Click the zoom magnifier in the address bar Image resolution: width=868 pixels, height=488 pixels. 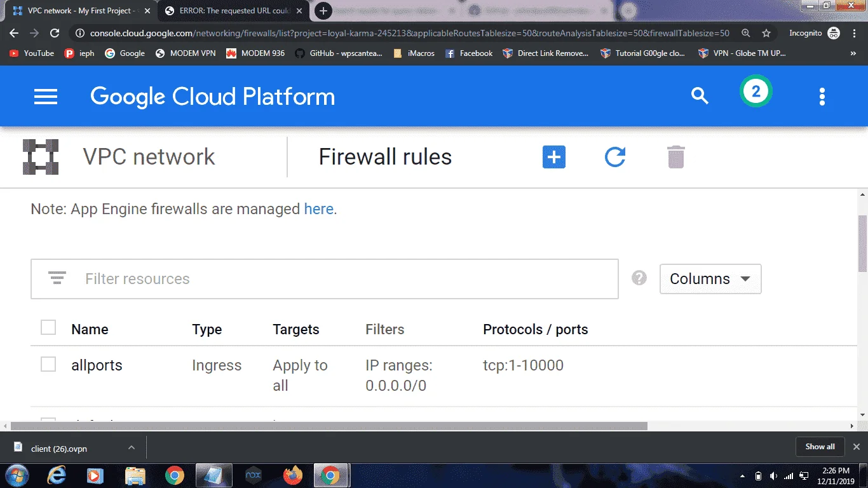click(745, 33)
